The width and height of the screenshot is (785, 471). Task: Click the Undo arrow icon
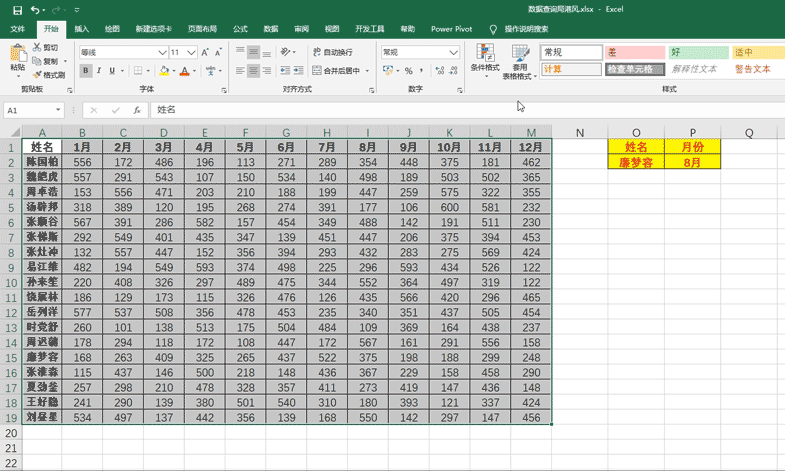[35, 10]
